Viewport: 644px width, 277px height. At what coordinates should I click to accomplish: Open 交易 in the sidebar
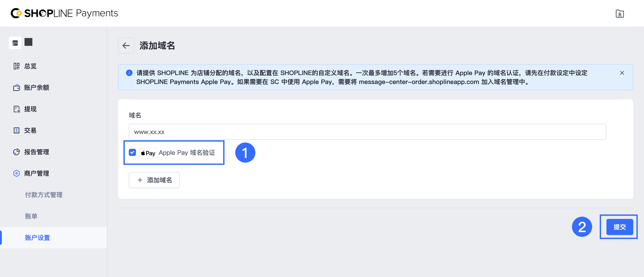(30, 130)
